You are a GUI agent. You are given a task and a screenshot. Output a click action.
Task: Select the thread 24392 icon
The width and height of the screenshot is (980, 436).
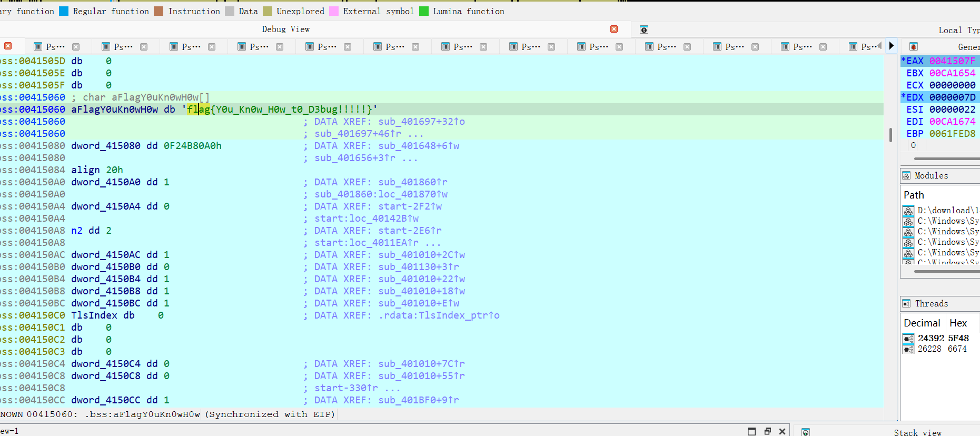pyautogui.click(x=908, y=338)
